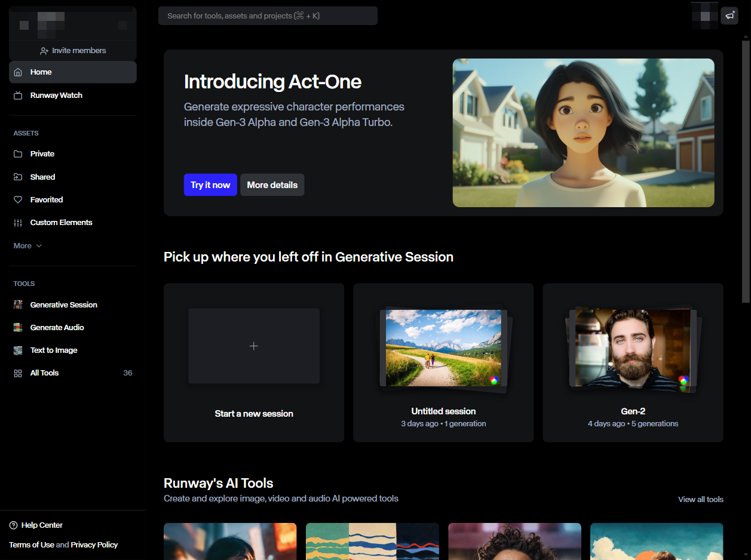Open the Help Center link
The image size is (751, 560).
coord(36,525)
